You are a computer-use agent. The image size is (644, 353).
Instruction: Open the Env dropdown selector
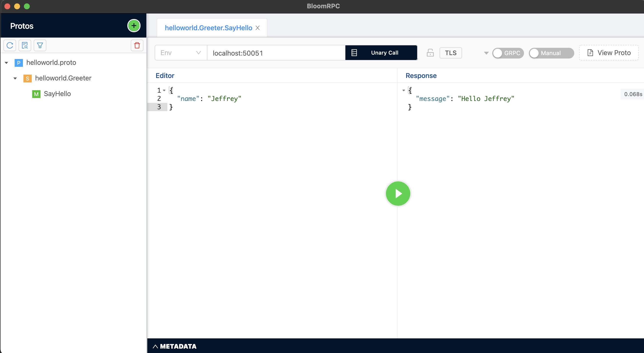pyautogui.click(x=181, y=53)
